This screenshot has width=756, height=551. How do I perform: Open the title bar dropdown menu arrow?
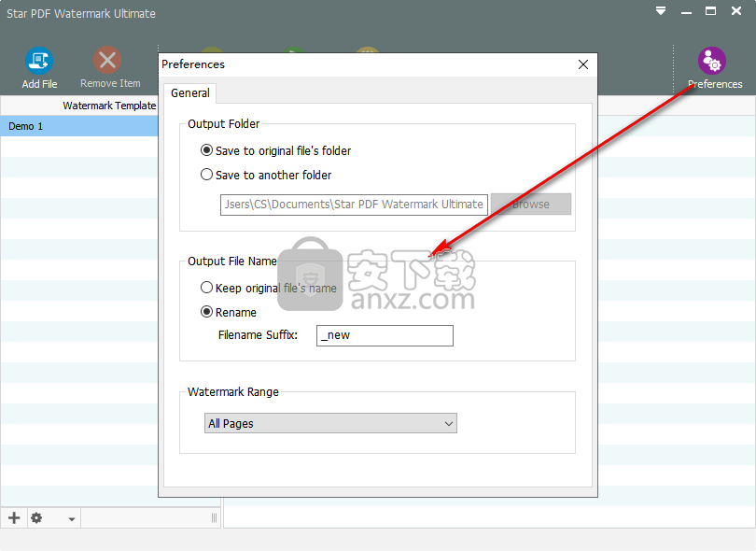tap(661, 10)
